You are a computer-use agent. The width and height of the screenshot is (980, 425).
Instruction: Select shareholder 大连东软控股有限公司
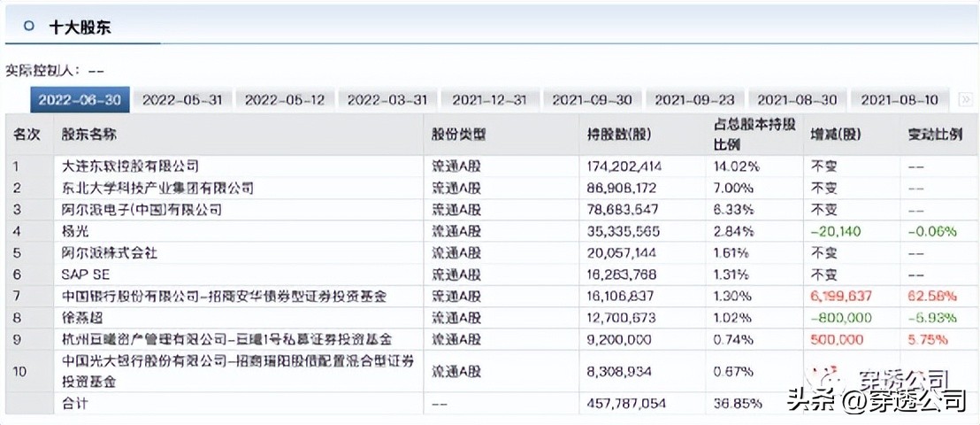pyautogui.click(x=130, y=166)
